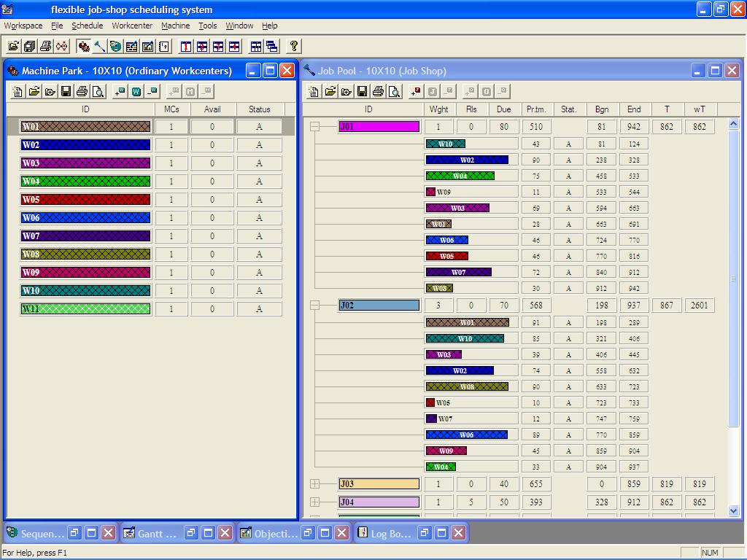This screenshot has height=560, width=747.
Task: Click Print Preview icon in Job Pool toolbar
Action: [394, 91]
